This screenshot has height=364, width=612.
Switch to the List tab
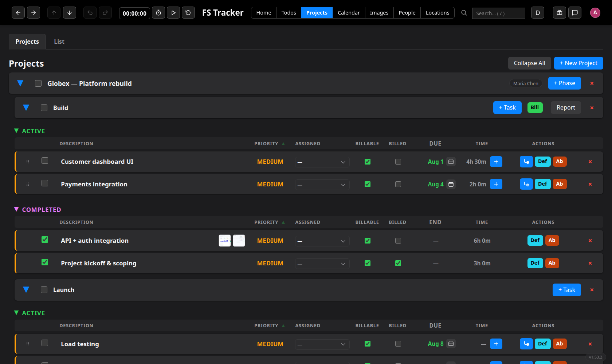coord(59,41)
